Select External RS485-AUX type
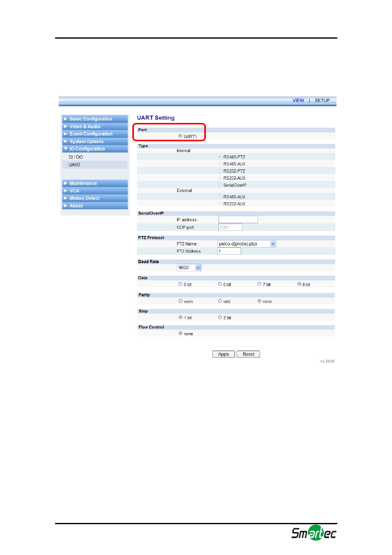 click(220, 197)
